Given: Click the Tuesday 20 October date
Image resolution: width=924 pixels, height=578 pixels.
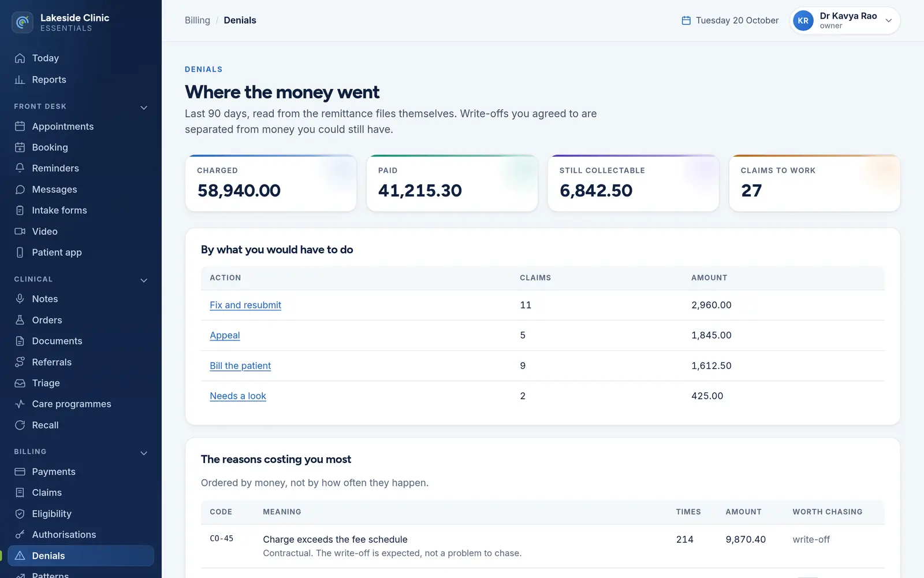Looking at the screenshot, I should pos(730,20).
